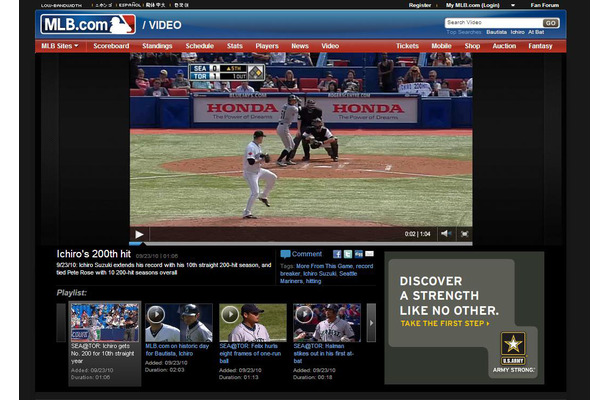
Task: Open 'Halman strikes out' title link
Action: pos(323,353)
